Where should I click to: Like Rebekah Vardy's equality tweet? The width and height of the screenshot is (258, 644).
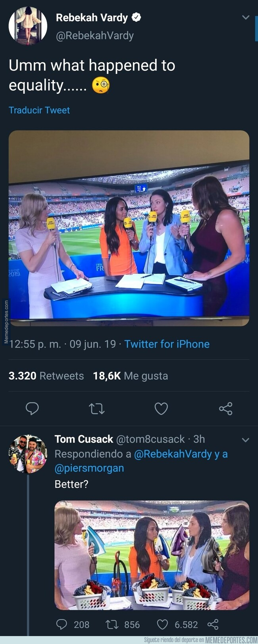coord(161,408)
